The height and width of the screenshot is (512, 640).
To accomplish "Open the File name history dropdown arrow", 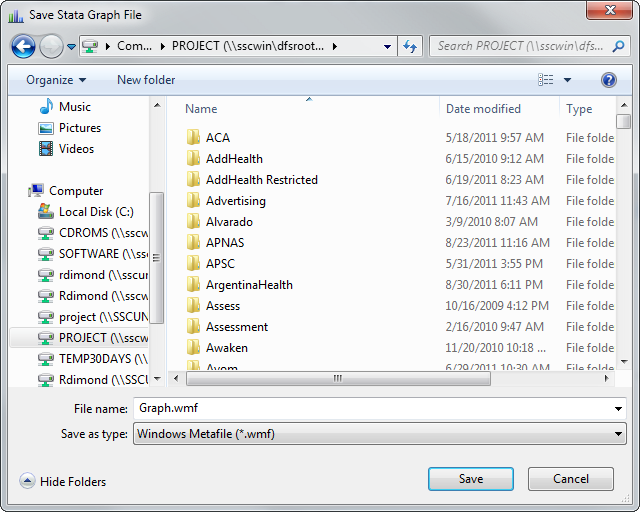I will point(618,409).
